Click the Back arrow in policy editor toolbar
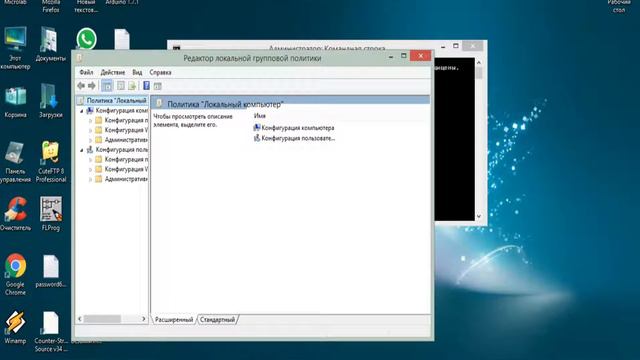The height and width of the screenshot is (360, 640). click(81, 86)
